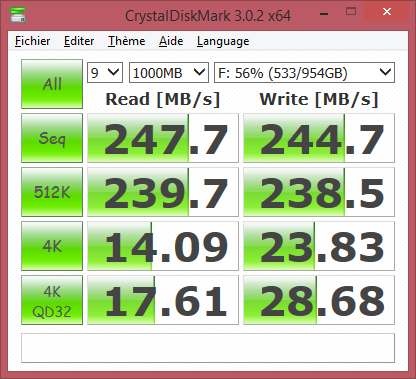416x379 pixels.
Task: Click the Seq write result 244.7
Action: (319, 138)
